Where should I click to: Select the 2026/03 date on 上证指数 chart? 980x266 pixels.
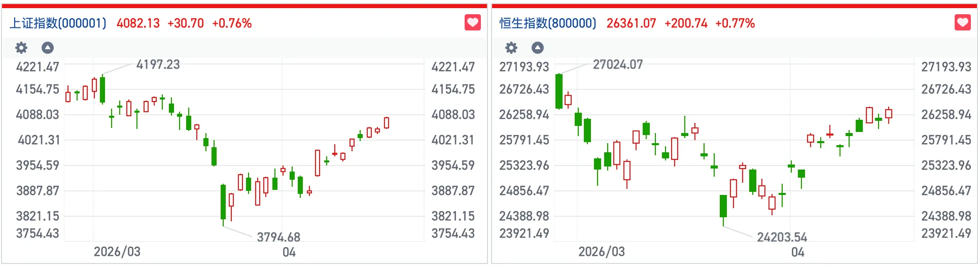tap(117, 252)
